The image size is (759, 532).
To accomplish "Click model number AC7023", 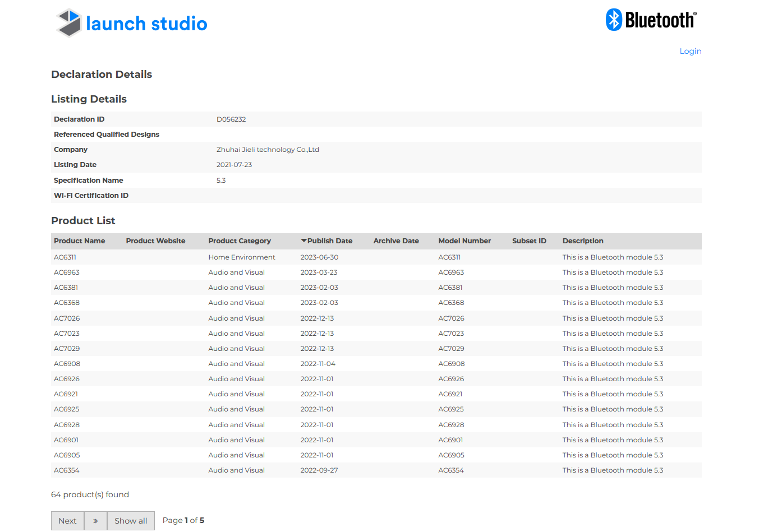I will click(451, 334).
